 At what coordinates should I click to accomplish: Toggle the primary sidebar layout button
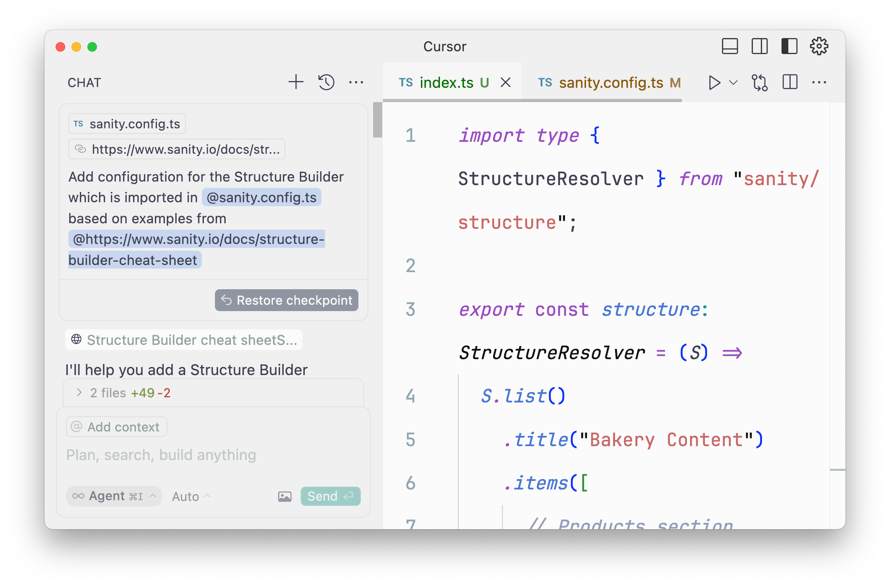(789, 46)
